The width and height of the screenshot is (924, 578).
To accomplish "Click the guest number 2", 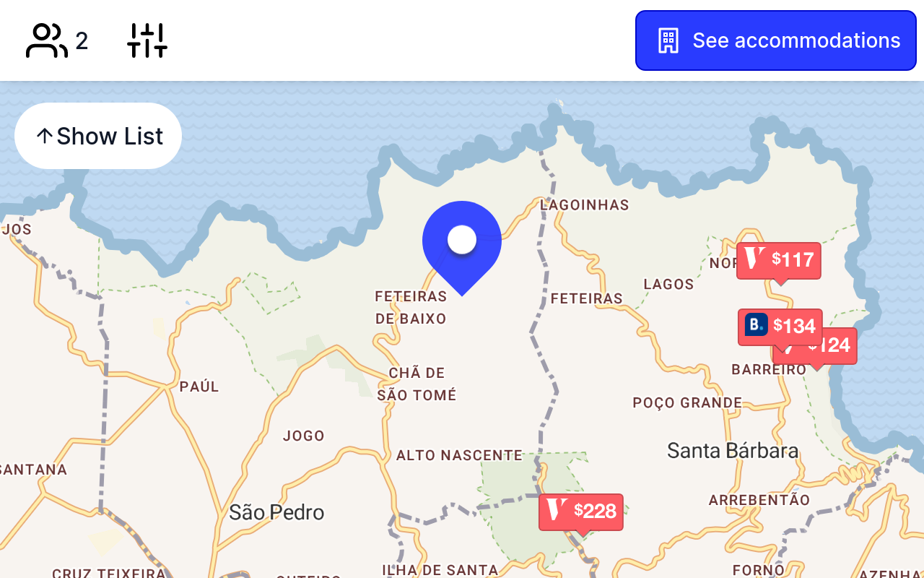I will tap(82, 41).
